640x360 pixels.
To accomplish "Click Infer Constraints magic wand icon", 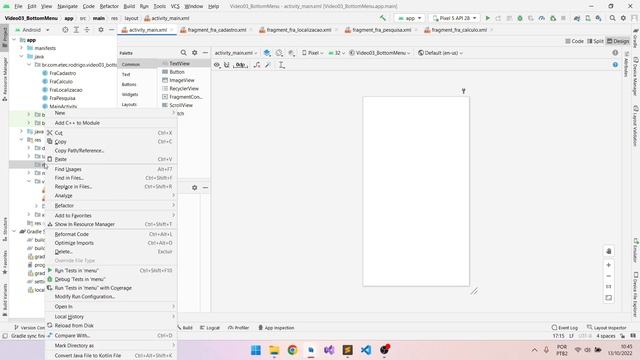I will tap(268, 64).
